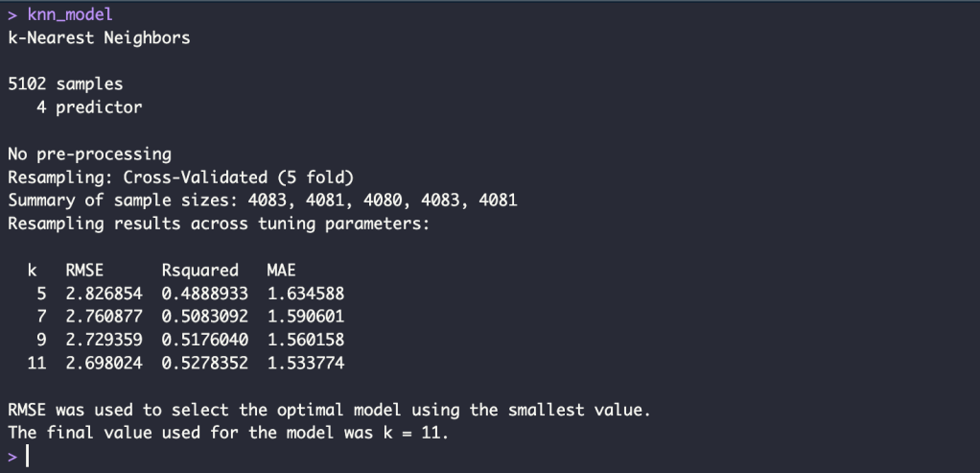
Task: Click the "Summary of sample sizes" line
Action: coord(262,201)
